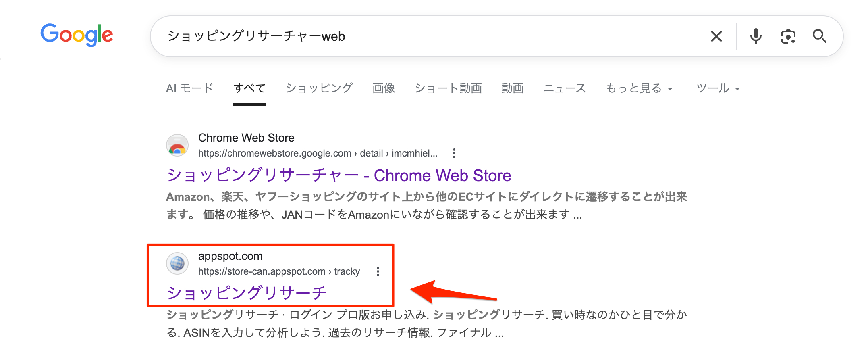This screenshot has width=868, height=359.
Task: Open the ニュース tab
Action: tap(565, 88)
